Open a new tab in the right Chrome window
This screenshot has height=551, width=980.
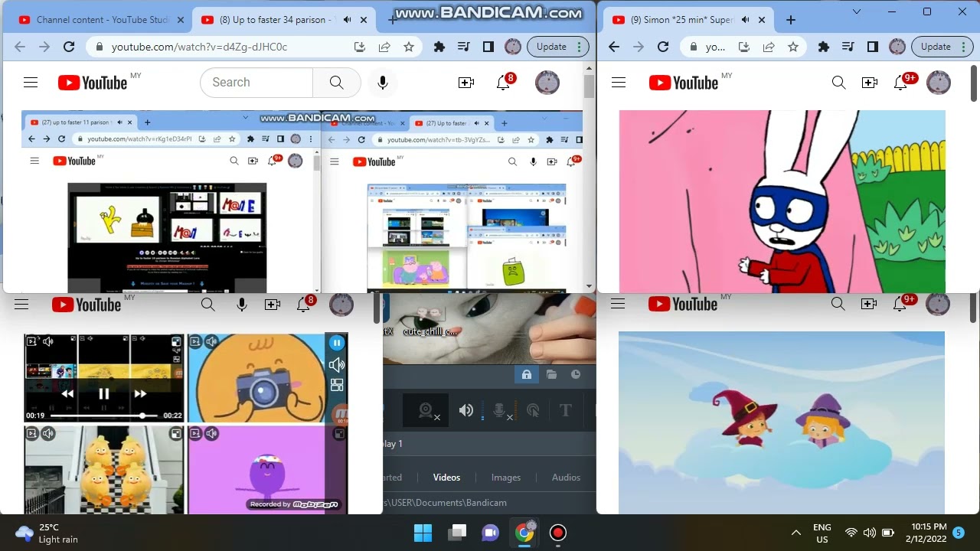[x=791, y=20]
